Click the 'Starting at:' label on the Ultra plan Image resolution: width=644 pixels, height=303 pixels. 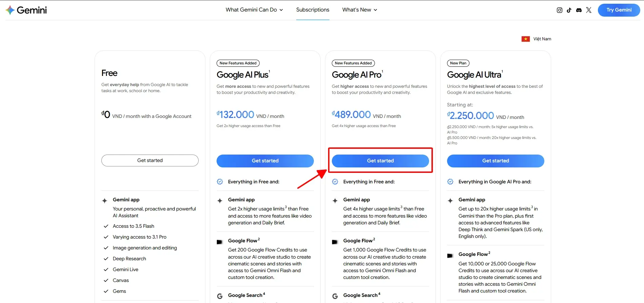pyautogui.click(x=460, y=105)
